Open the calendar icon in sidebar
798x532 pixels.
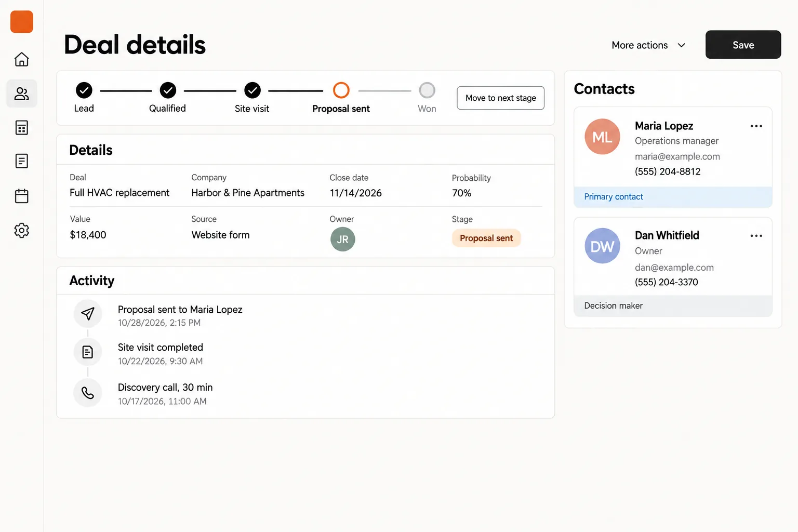(x=22, y=196)
